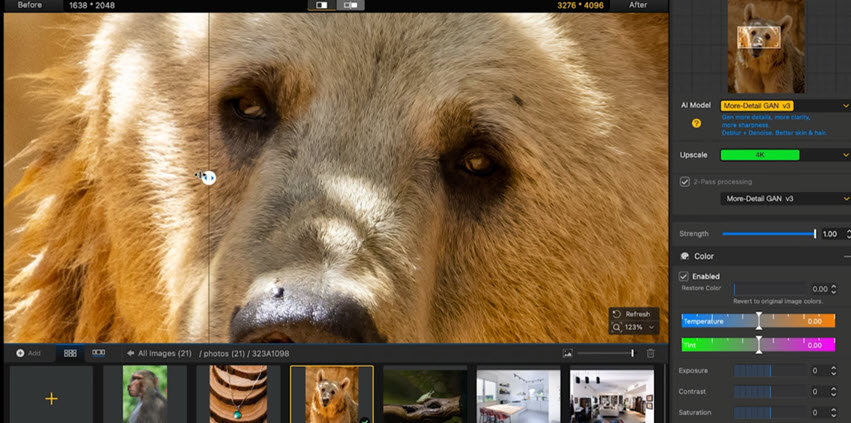Click the thumbnail size image icon
This screenshot has height=423, width=851.
pyautogui.click(x=567, y=353)
